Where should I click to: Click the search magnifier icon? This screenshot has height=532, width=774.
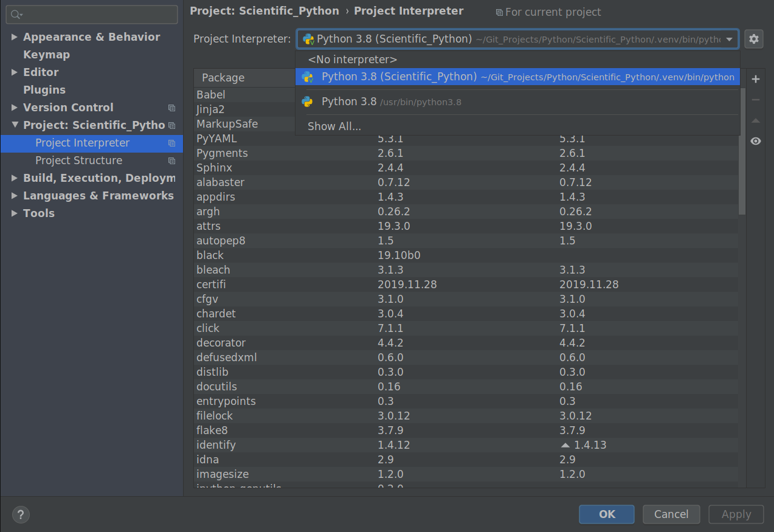[x=16, y=15]
